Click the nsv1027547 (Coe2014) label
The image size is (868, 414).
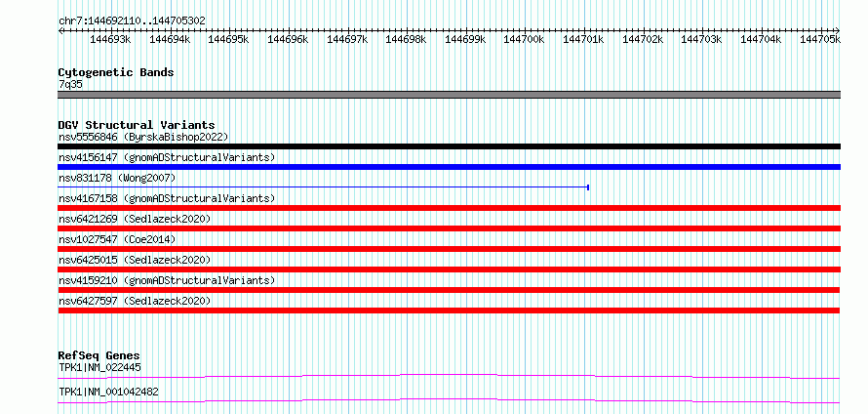[117, 239]
